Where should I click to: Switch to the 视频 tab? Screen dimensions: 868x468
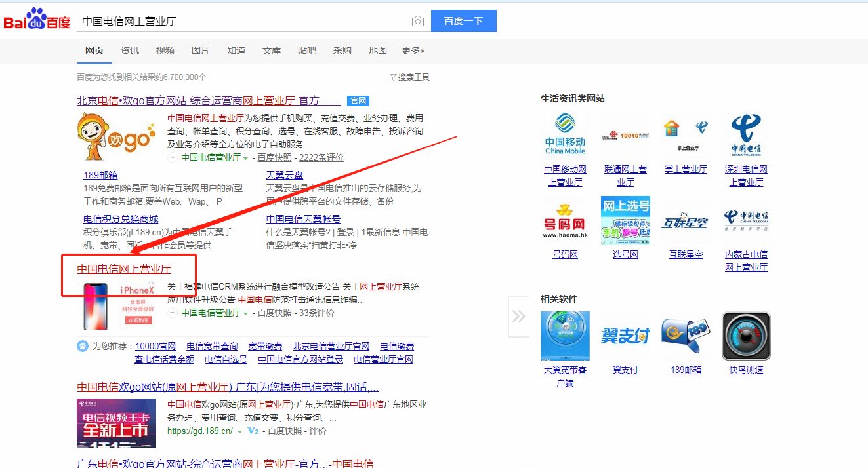165,50
